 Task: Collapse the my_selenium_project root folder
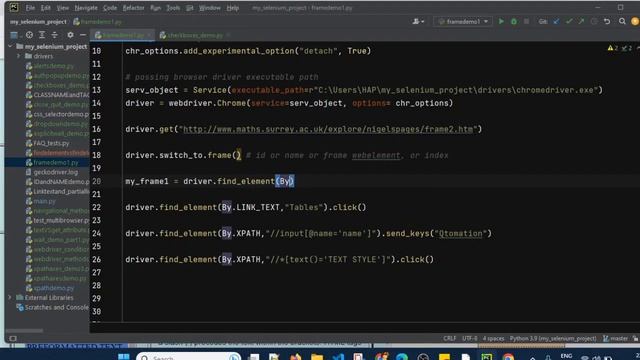(x=10, y=47)
